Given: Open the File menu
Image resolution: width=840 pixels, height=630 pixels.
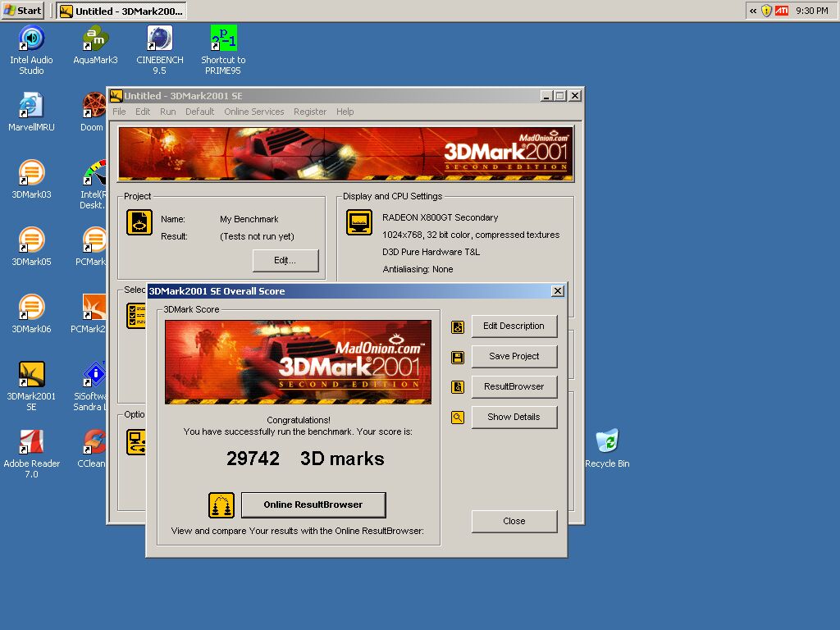Looking at the screenshot, I should tap(119, 112).
